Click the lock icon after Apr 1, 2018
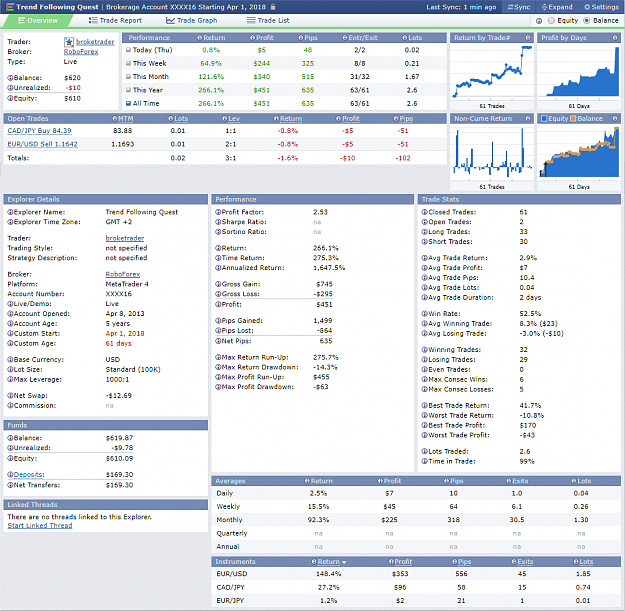 [273, 7]
